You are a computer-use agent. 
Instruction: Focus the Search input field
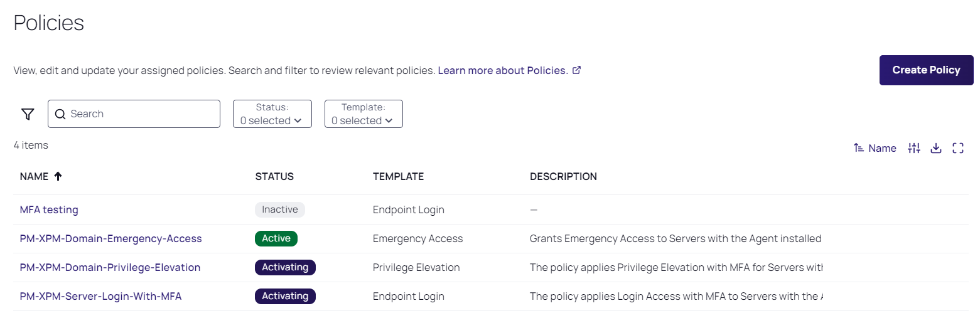pos(141,114)
